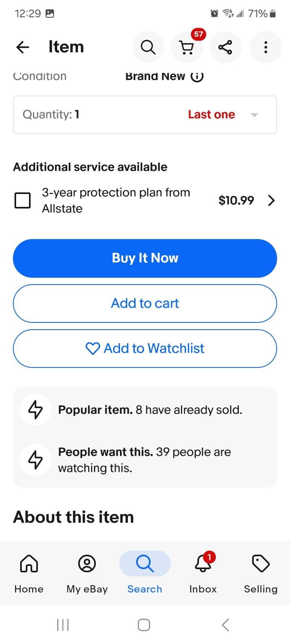This screenshot has height=644, width=290.
Task: Open three-dot overflow menu
Action: coord(265,47)
